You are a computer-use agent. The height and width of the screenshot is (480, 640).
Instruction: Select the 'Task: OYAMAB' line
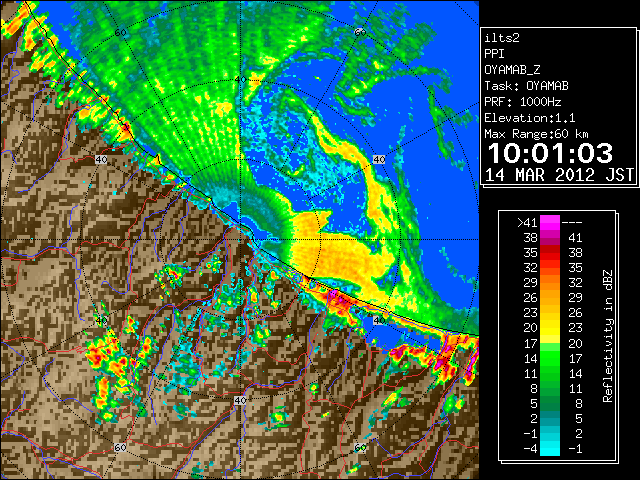(x=526, y=86)
